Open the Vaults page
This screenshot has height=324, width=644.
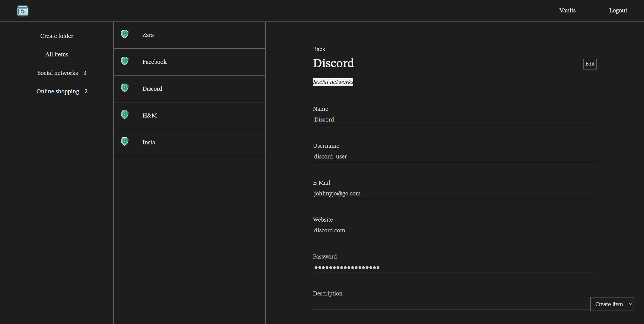click(567, 10)
